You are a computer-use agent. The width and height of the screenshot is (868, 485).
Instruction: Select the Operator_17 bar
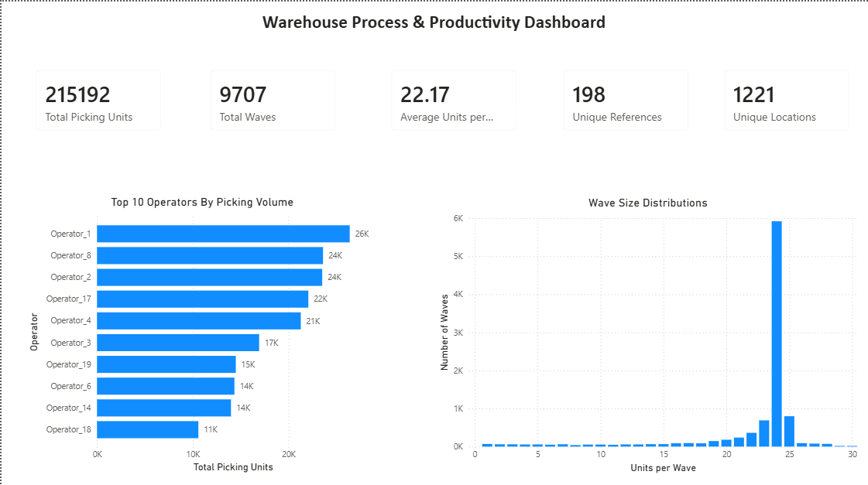coord(203,299)
